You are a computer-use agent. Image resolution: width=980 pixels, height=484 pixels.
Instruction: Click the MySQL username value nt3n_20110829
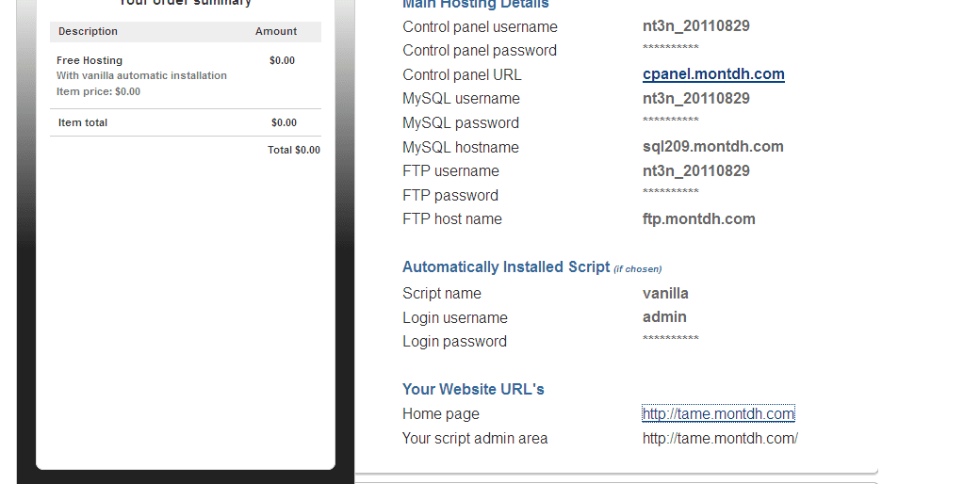695,99
